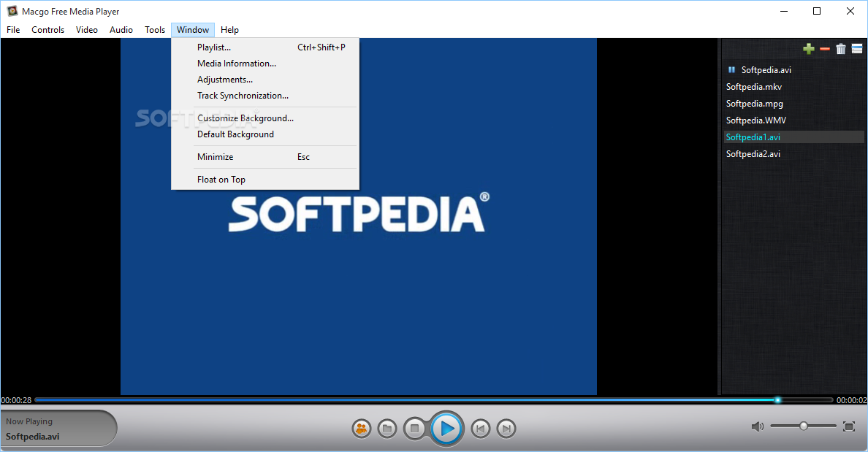Mute audio with the speaker icon

(x=757, y=426)
